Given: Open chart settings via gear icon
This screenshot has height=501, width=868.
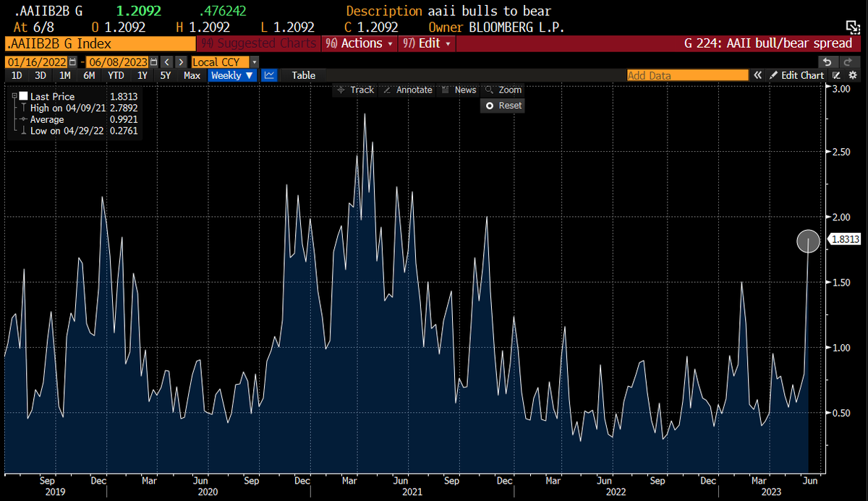Looking at the screenshot, I should [x=854, y=75].
